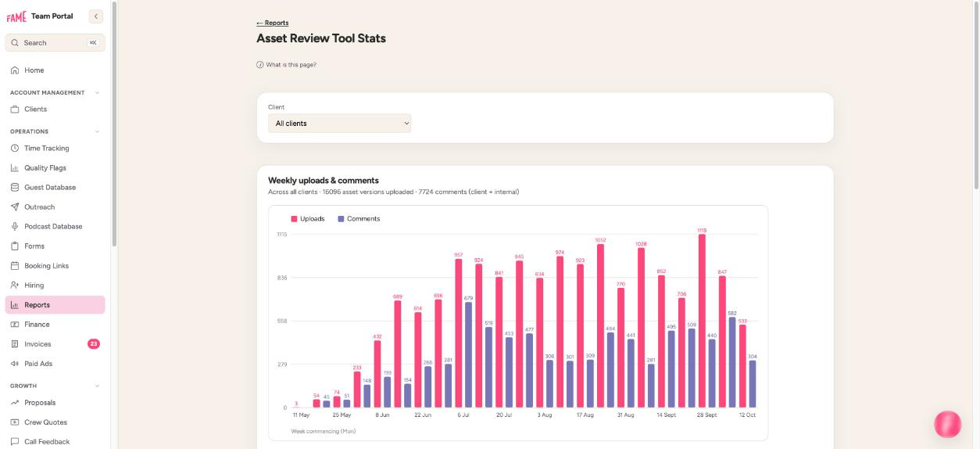This screenshot has height=449, width=980.
Task: Click the Proposals trend-line icon
Action: click(15, 403)
